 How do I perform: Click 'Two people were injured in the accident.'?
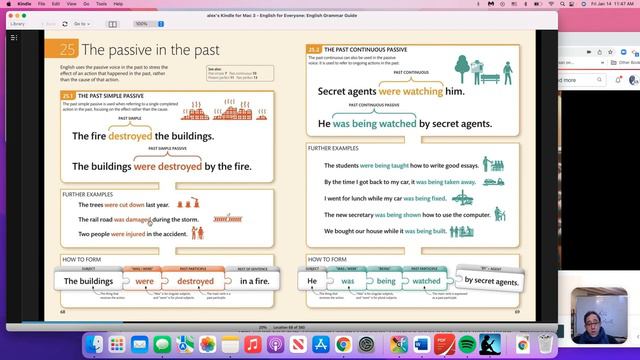[x=133, y=234]
